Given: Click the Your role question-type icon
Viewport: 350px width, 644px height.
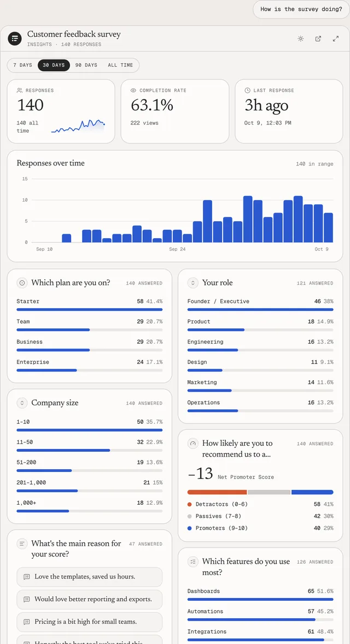Looking at the screenshot, I should pyautogui.click(x=193, y=282).
